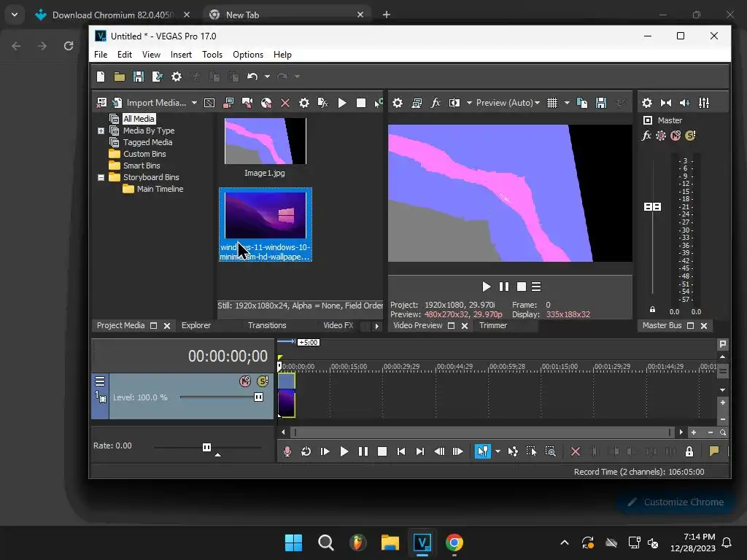This screenshot has height=560, width=747.
Task: Toggle Loop Playback in the transport bar
Action: coord(306,451)
